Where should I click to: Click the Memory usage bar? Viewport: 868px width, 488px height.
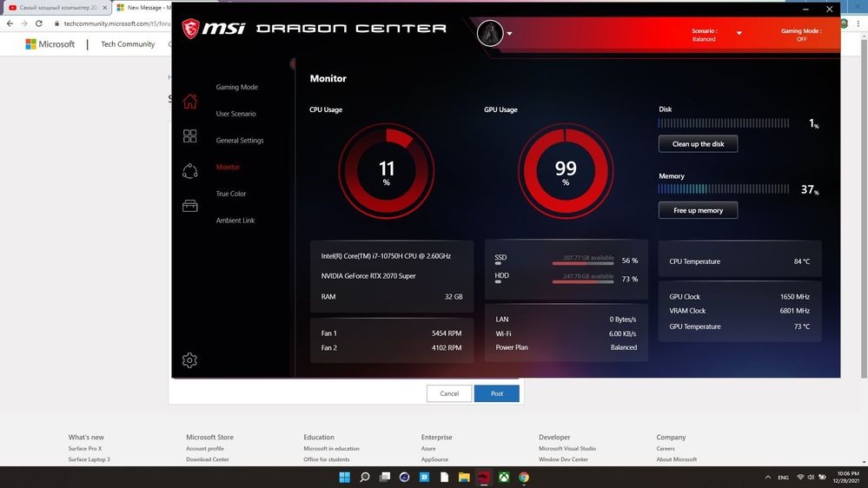click(724, 188)
